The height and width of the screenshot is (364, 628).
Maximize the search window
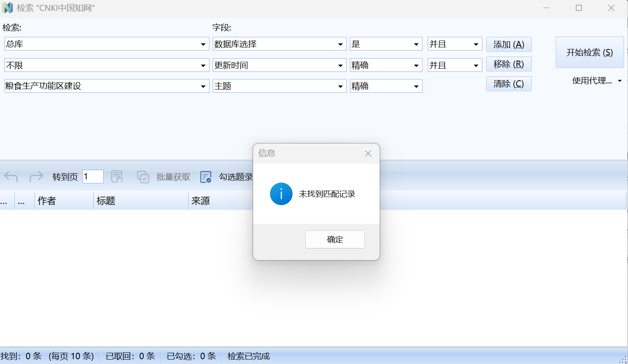[x=579, y=8]
